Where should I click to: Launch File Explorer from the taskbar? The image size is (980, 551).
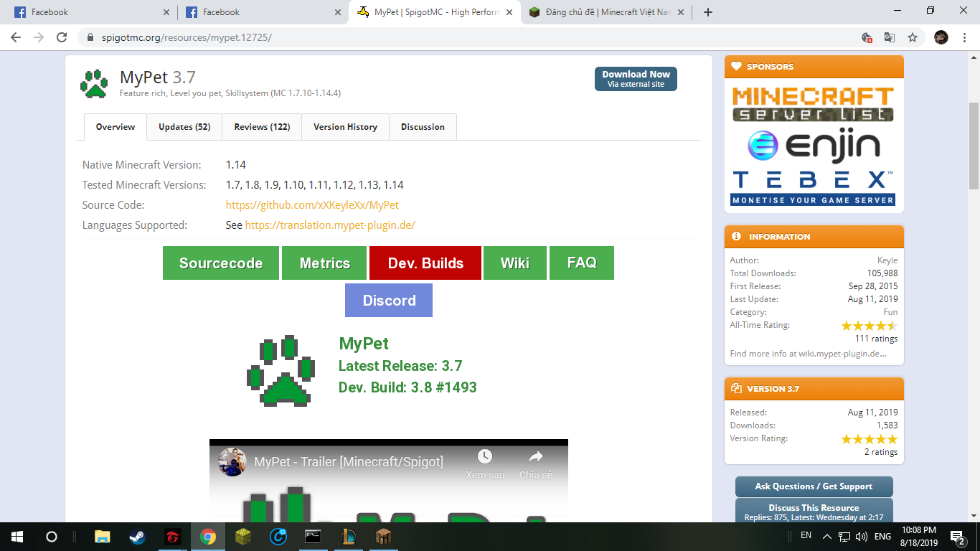103,536
